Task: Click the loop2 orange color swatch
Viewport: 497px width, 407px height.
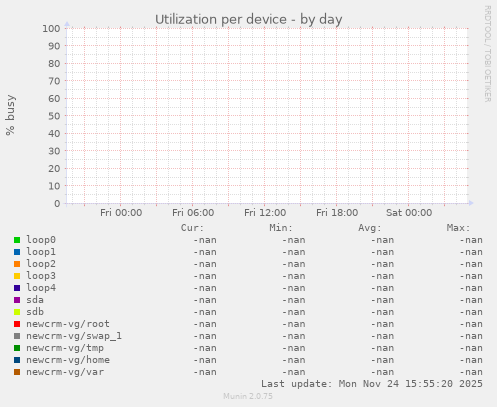Action: click(x=17, y=264)
